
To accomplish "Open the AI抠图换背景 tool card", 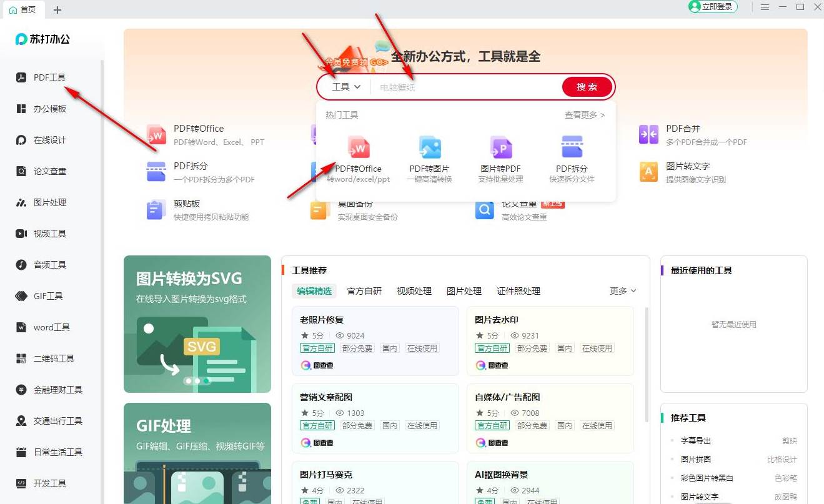I will (x=550, y=482).
